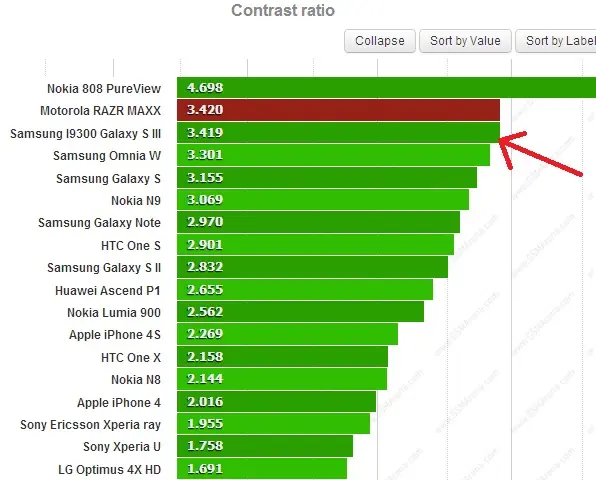The height and width of the screenshot is (480, 596).
Task: Click the 3.419 Galaxy S III bar
Action: coord(338,133)
